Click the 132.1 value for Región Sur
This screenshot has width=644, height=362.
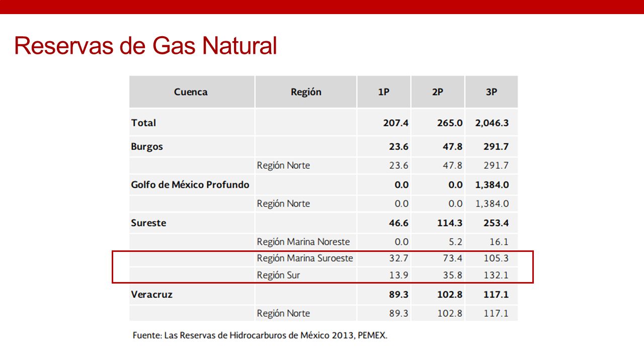tap(496, 275)
